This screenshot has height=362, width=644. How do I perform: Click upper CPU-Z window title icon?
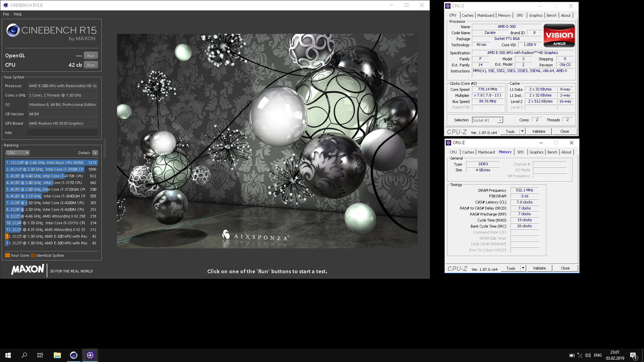pos(448,6)
